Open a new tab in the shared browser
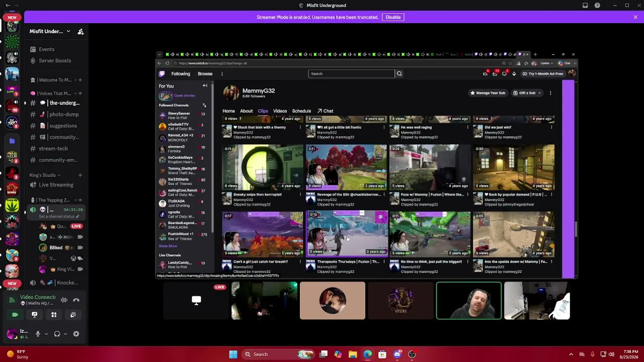Viewport: 644px width, 362px height. click(x=535, y=54)
